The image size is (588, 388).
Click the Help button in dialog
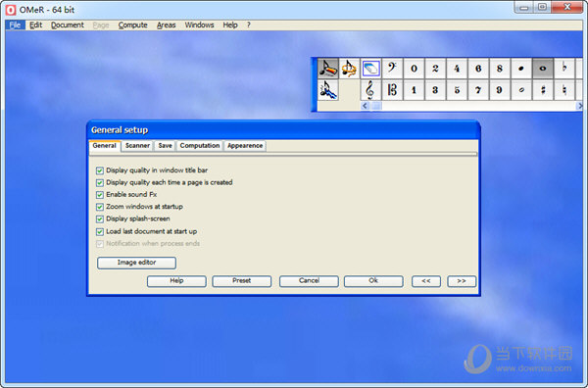(176, 281)
